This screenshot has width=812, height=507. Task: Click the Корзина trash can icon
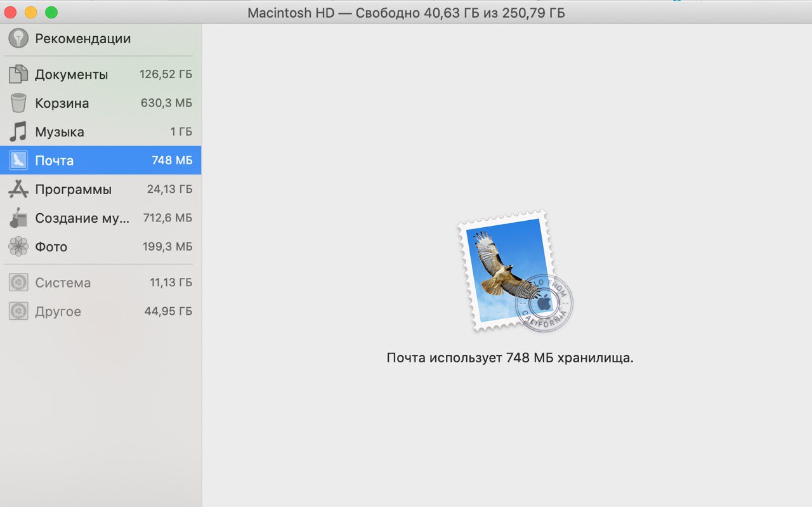18,103
